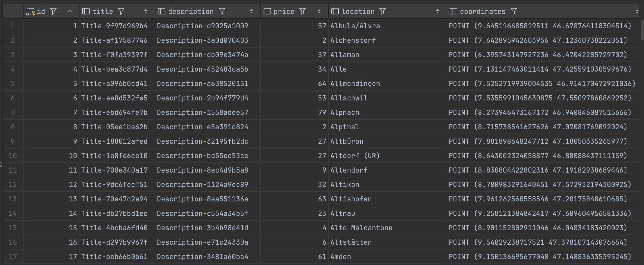Click sort arrows on coordinates column
644x265 pixels.
click(x=637, y=11)
